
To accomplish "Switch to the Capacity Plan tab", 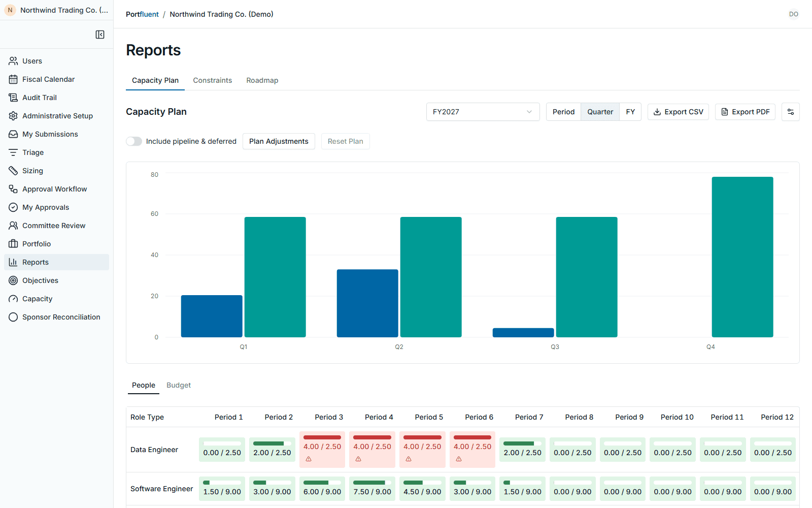I will click(155, 80).
